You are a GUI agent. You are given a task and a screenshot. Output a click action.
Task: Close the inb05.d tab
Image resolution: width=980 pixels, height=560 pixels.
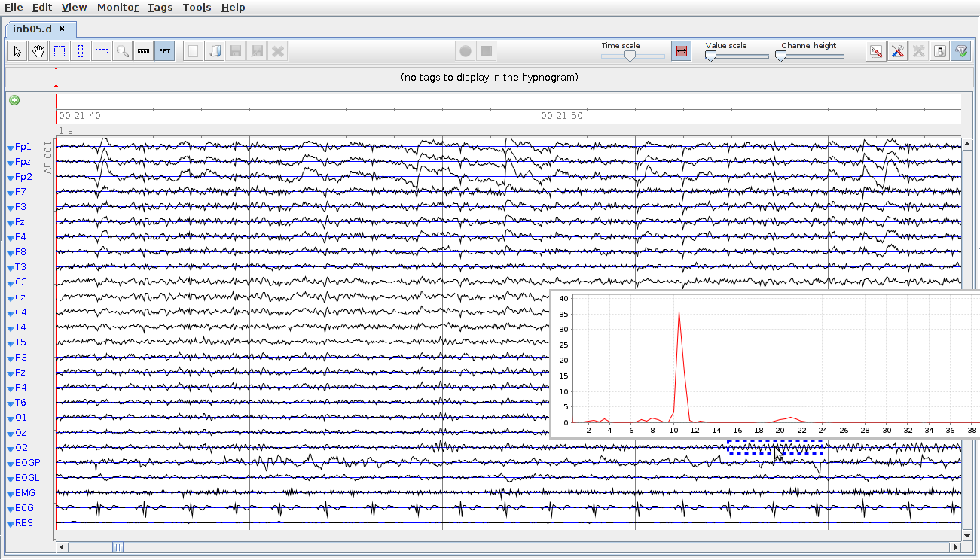(x=63, y=29)
